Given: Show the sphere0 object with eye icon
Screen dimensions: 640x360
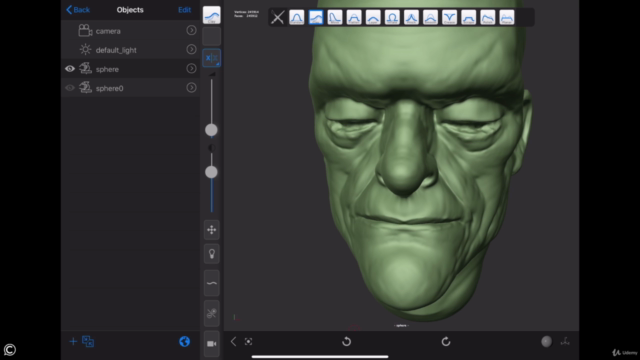Looking at the screenshot, I should 70,88.
